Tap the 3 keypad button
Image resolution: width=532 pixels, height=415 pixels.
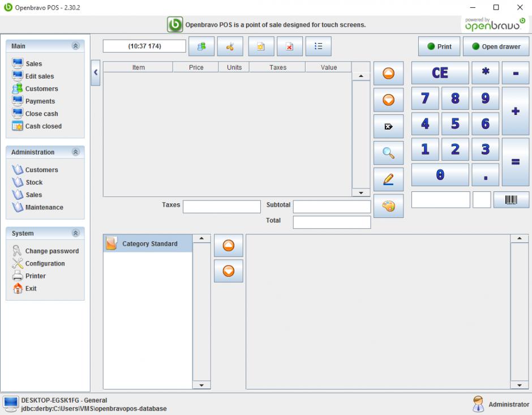coord(485,149)
